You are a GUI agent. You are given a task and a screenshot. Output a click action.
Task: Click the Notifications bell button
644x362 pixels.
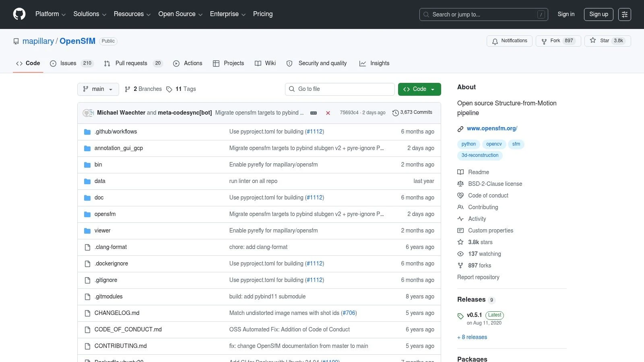pyautogui.click(x=510, y=41)
